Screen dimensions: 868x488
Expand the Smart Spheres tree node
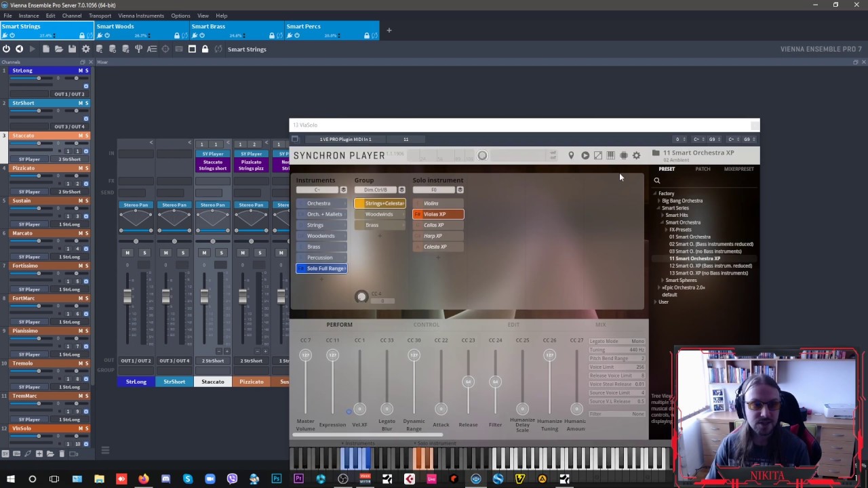tap(663, 280)
